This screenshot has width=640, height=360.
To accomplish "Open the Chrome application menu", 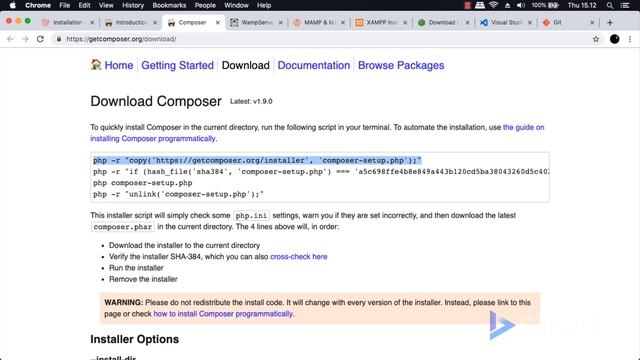I will click(x=38, y=5).
